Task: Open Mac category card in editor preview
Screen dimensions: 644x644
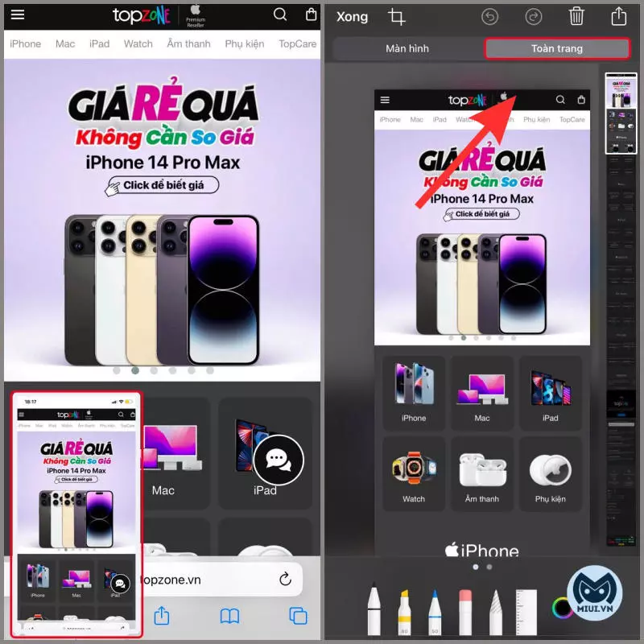Action: [x=481, y=394]
